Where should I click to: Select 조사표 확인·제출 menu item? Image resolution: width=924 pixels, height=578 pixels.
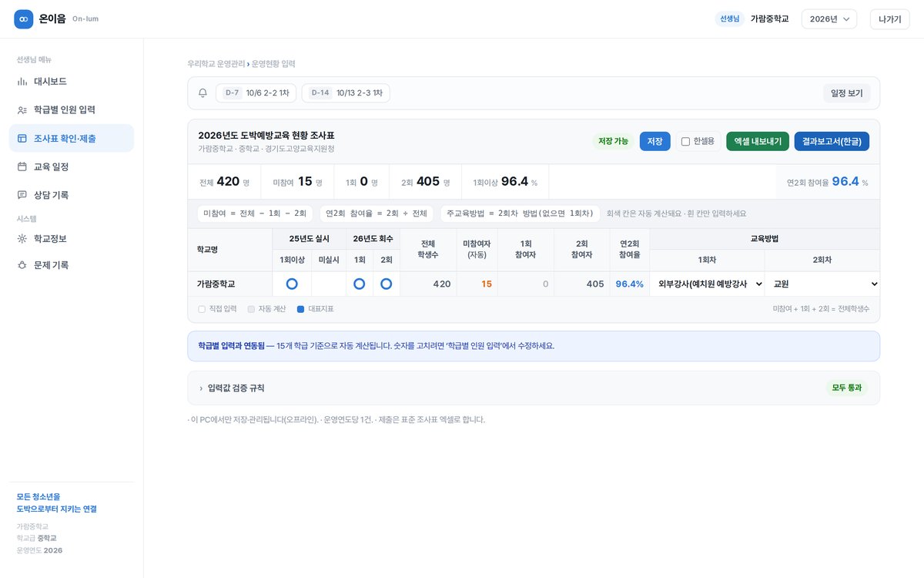click(72, 138)
